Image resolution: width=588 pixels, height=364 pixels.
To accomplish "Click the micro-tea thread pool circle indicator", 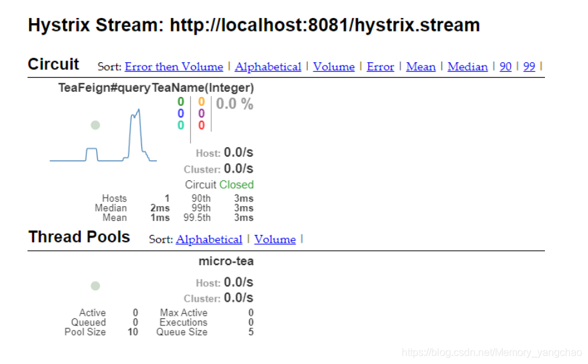I will pyautogui.click(x=95, y=286).
